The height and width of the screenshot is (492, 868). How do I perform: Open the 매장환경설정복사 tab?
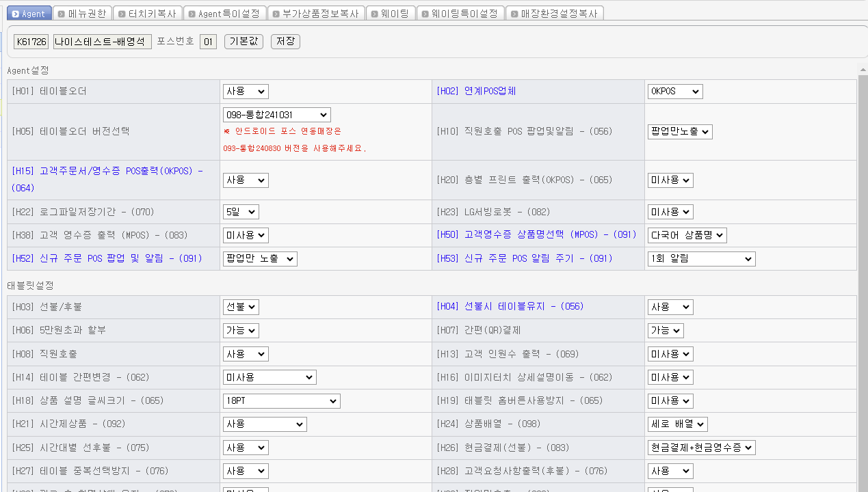554,14
